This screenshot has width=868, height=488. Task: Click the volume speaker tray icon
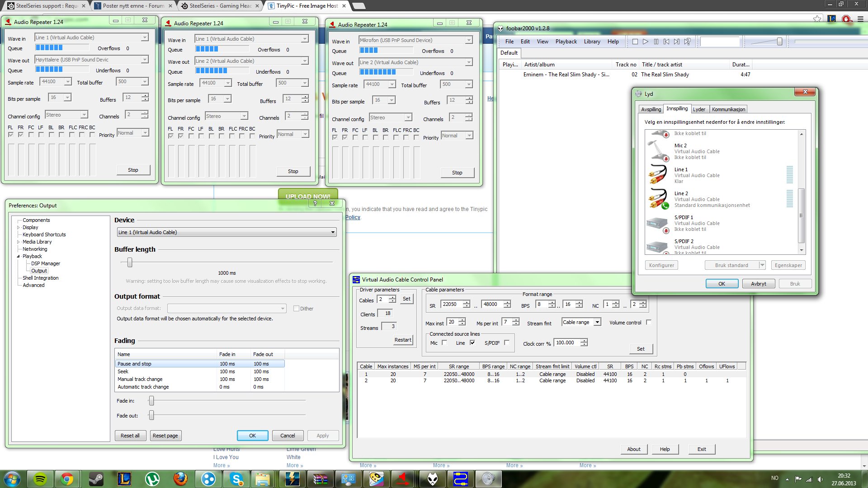point(820,479)
